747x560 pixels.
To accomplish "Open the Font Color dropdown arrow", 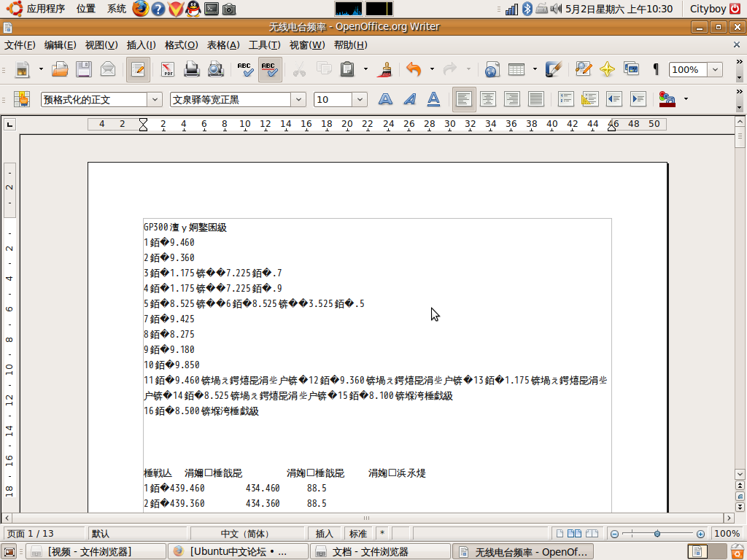I will [x=686, y=99].
